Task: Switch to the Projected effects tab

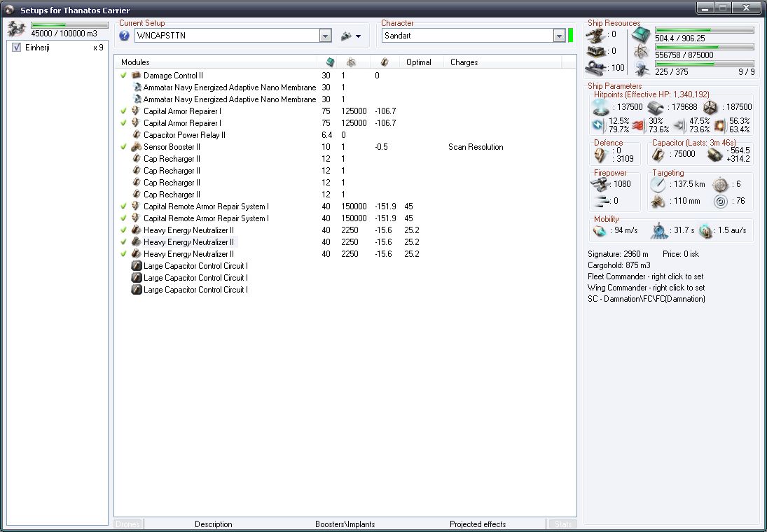Action: 478,524
